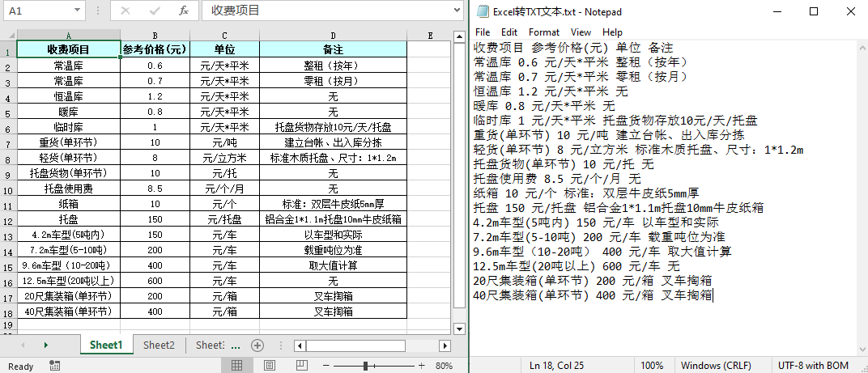Image resolution: width=868 pixels, height=373 pixels.
Task: Select column C header
Action: click(x=225, y=36)
